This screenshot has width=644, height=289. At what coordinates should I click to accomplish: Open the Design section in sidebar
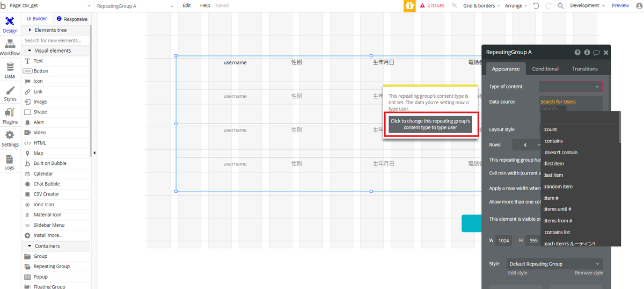click(x=10, y=25)
